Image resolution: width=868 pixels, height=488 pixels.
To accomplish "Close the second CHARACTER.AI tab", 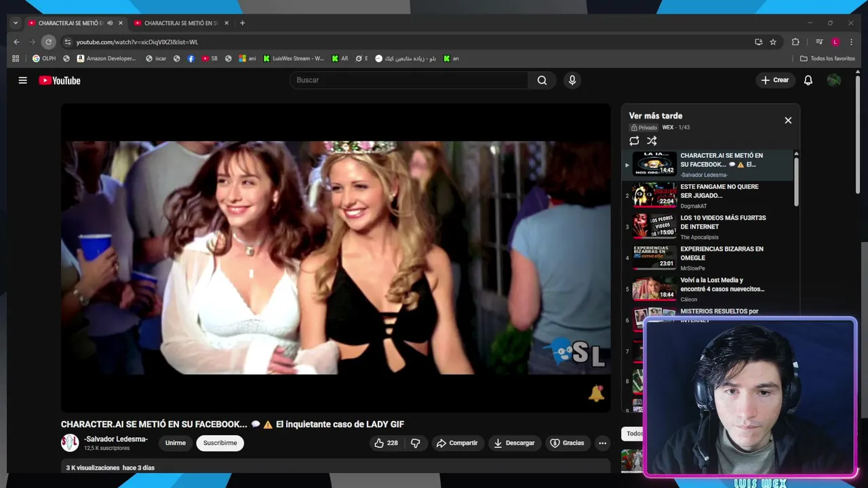I will [226, 23].
